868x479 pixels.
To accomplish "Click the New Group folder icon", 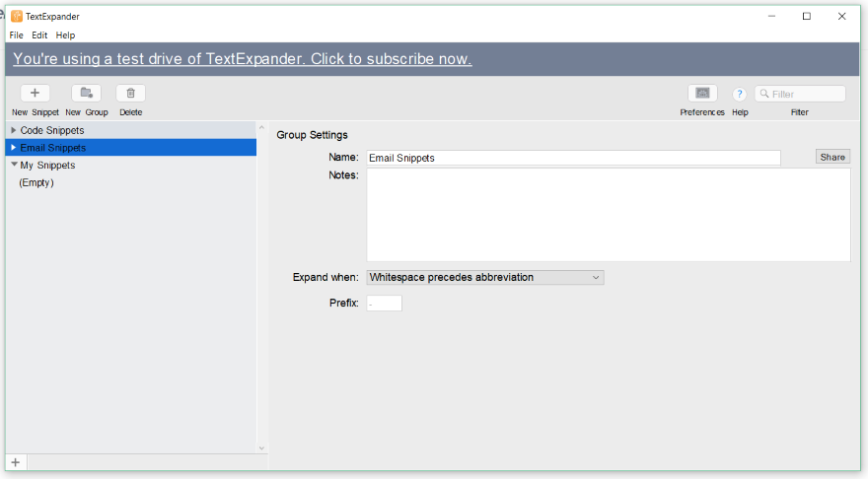I will pos(86,93).
